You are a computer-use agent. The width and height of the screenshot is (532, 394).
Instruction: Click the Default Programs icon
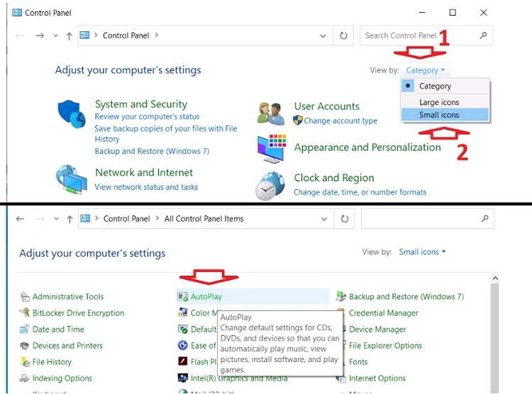tap(182, 329)
